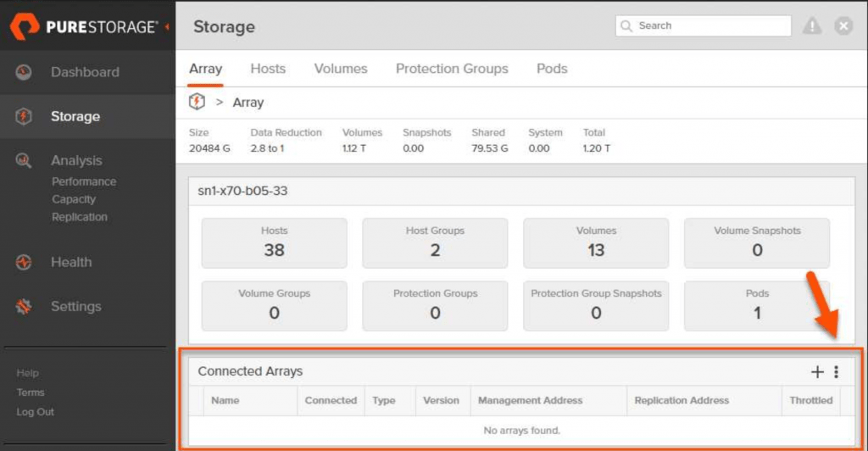
Task: Open the Protection Group Snapshots card
Action: [596, 306]
